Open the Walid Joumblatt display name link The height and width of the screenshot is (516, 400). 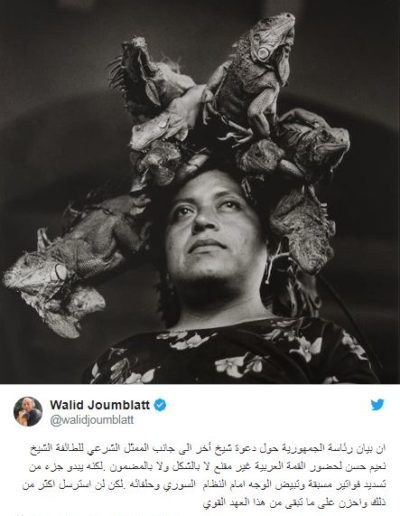[101, 405]
